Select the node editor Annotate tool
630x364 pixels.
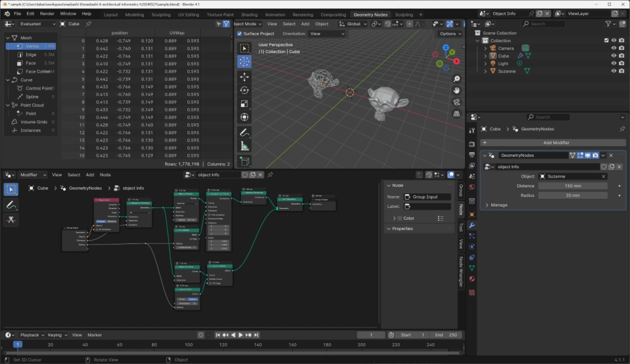(x=11, y=205)
